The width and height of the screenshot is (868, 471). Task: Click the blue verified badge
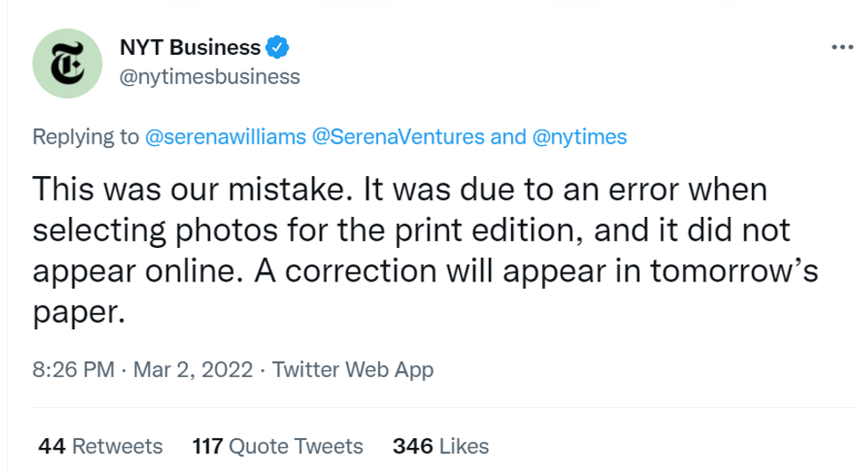(x=278, y=46)
